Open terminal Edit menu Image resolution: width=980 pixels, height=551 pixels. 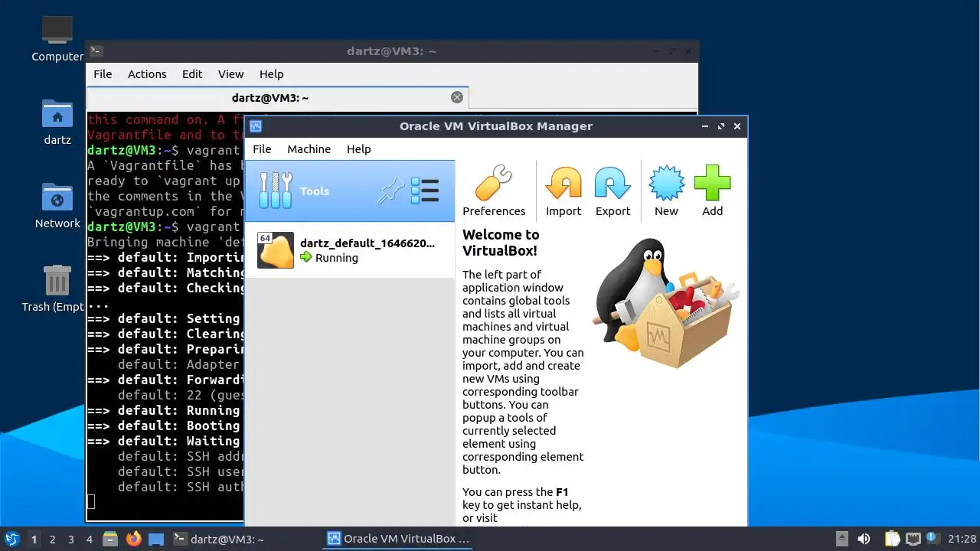[x=192, y=74]
